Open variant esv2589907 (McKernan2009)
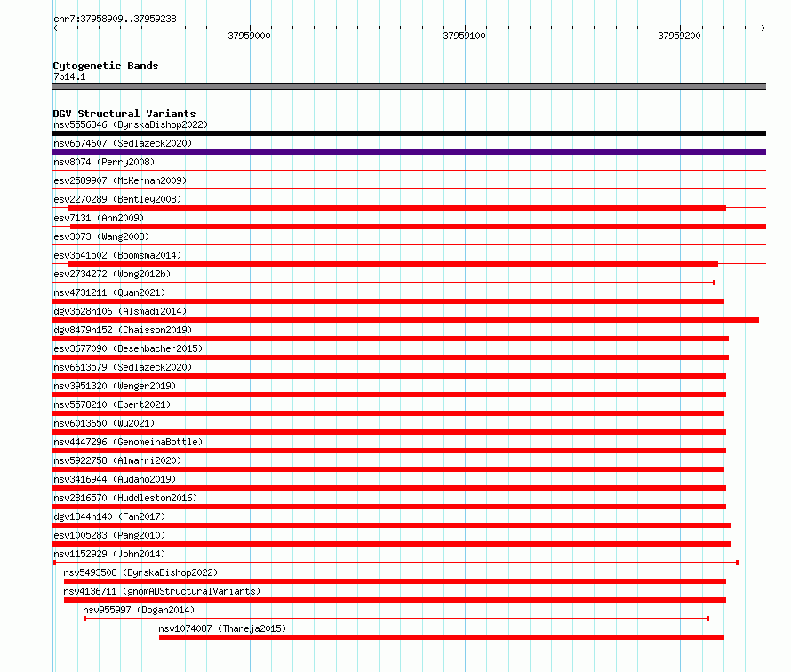The image size is (791, 672). tap(120, 180)
